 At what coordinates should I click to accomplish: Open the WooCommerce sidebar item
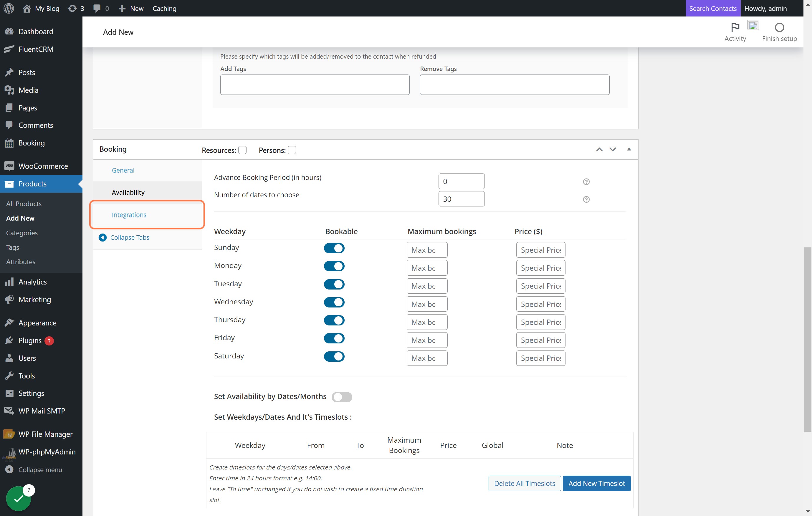pos(41,166)
